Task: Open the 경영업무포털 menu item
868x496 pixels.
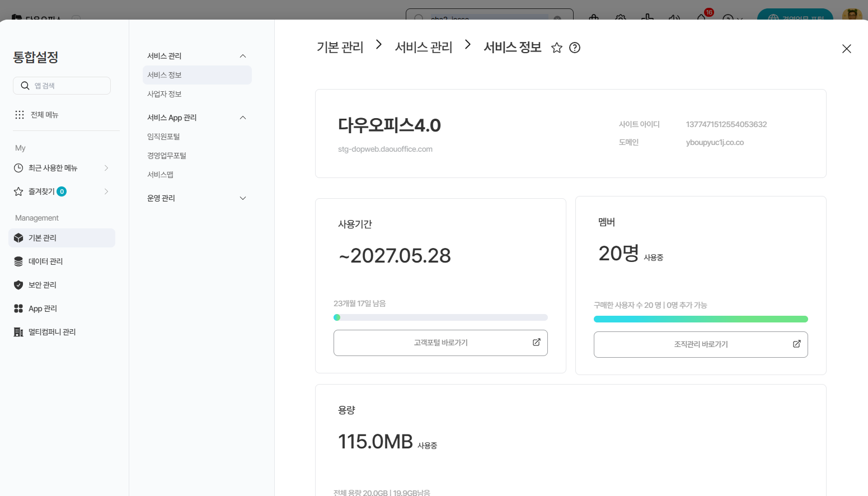Action: click(x=167, y=156)
